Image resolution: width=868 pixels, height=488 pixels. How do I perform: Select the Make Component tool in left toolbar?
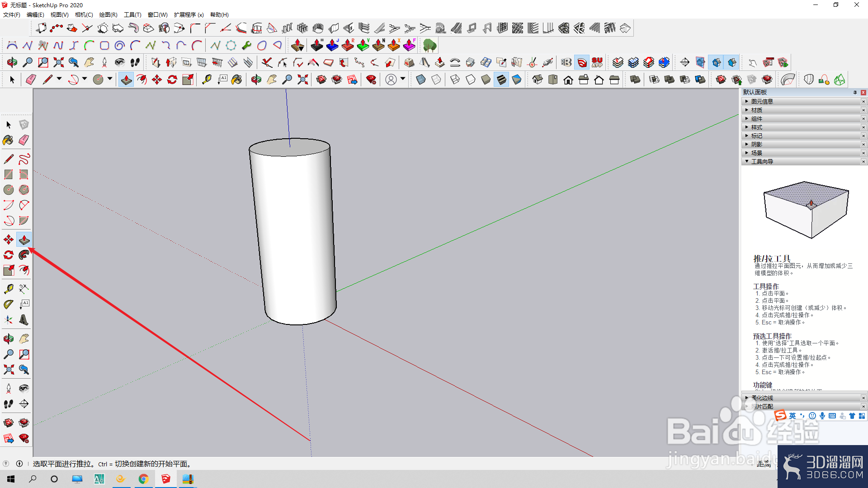(x=24, y=124)
